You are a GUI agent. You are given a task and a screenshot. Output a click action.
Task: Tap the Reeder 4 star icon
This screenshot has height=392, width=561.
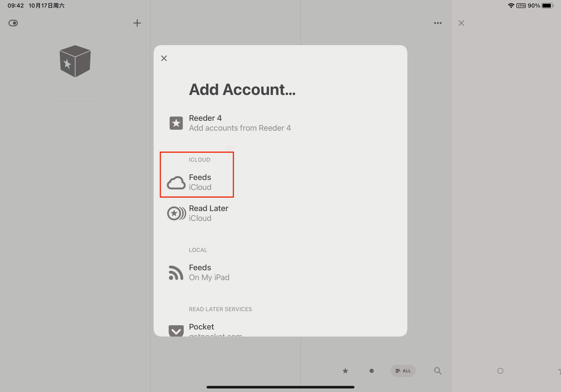176,123
